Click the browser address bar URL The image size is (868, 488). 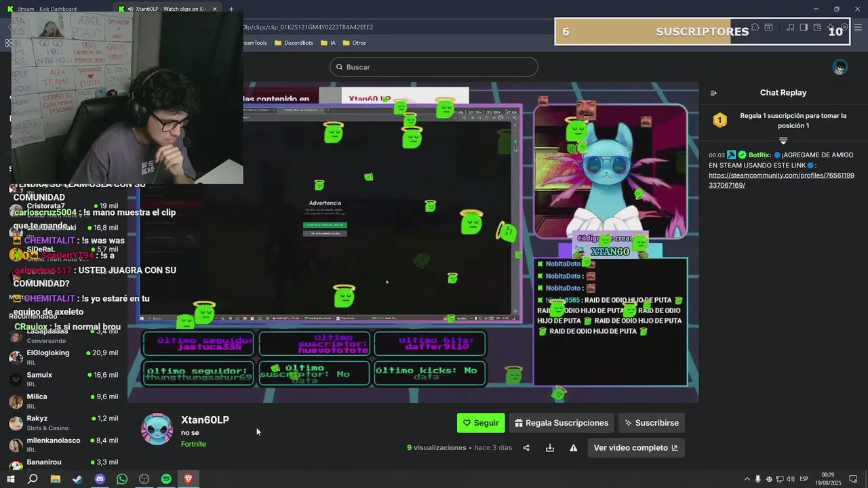coord(309,27)
